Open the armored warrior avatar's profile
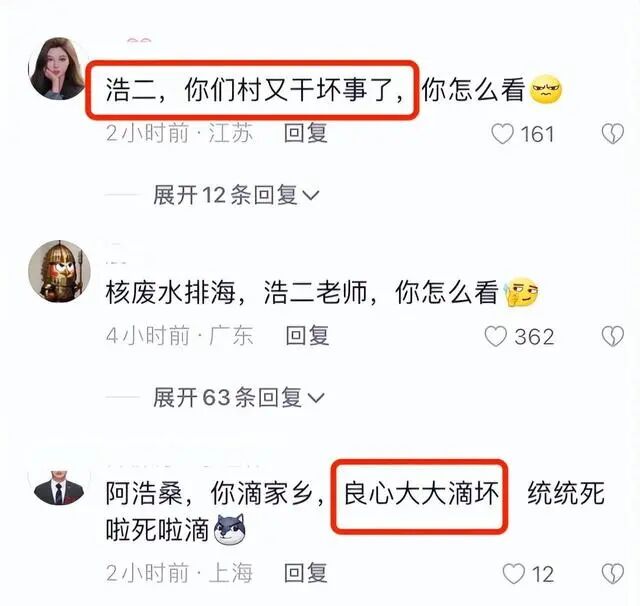Screen dimensions: 640x606 point(59,271)
